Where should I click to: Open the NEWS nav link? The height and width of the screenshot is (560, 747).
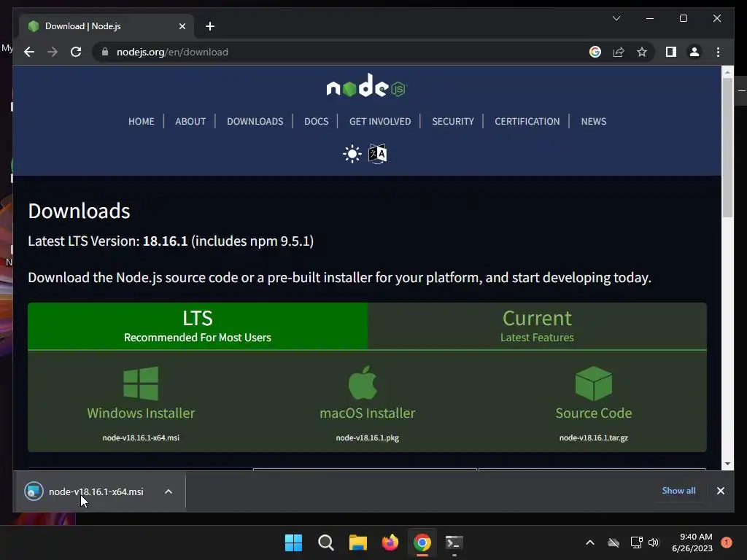[x=594, y=122]
